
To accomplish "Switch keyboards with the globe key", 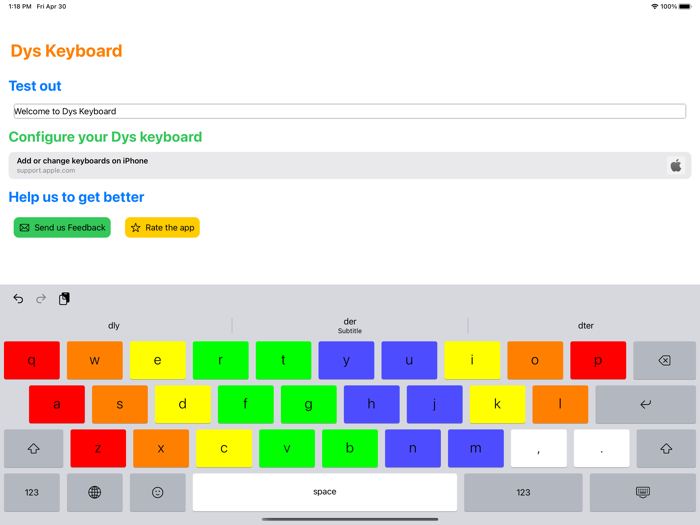I will tap(95, 492).
